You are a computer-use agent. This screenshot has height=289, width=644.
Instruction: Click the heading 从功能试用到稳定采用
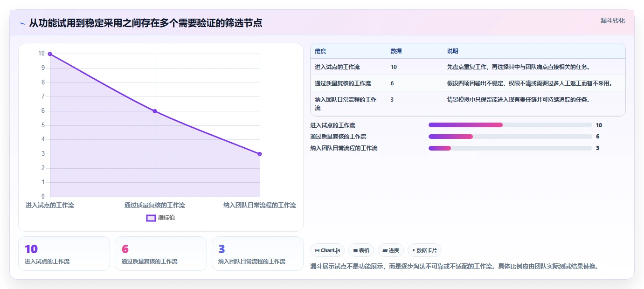coord(145,23)
